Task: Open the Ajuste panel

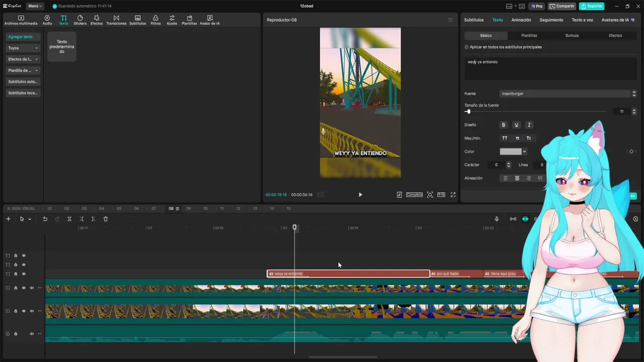Action: pyautogui.click(x=172, y=20)
